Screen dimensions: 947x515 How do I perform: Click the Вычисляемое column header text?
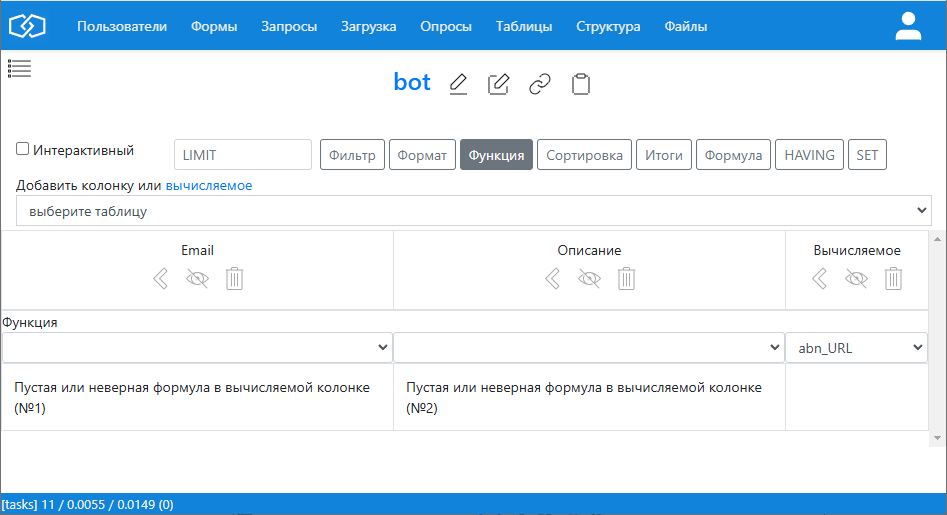click(x=856, y=250)
